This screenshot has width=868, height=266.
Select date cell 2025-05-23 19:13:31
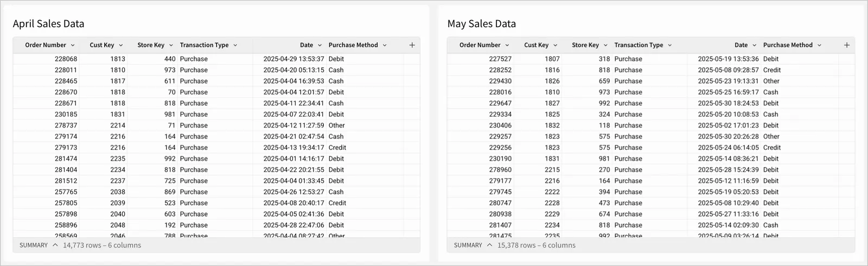point(728,81)
